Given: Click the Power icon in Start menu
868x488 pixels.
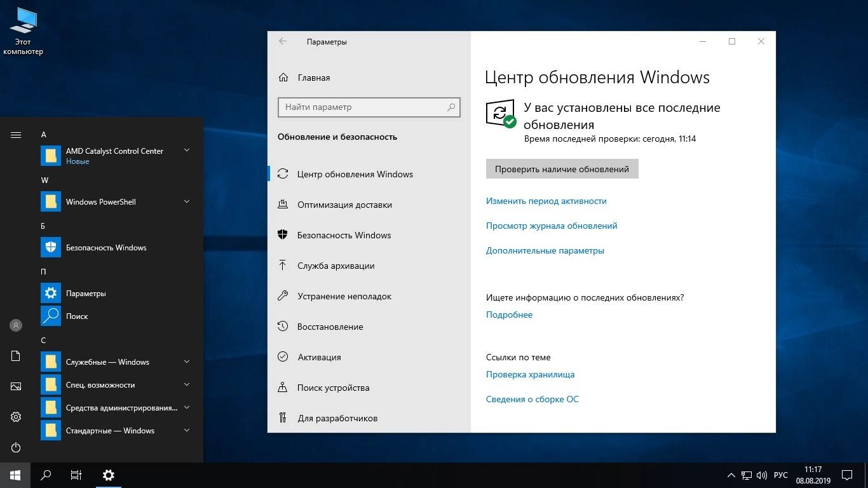Looking at the screenshot, I should [x=16, y=447].
